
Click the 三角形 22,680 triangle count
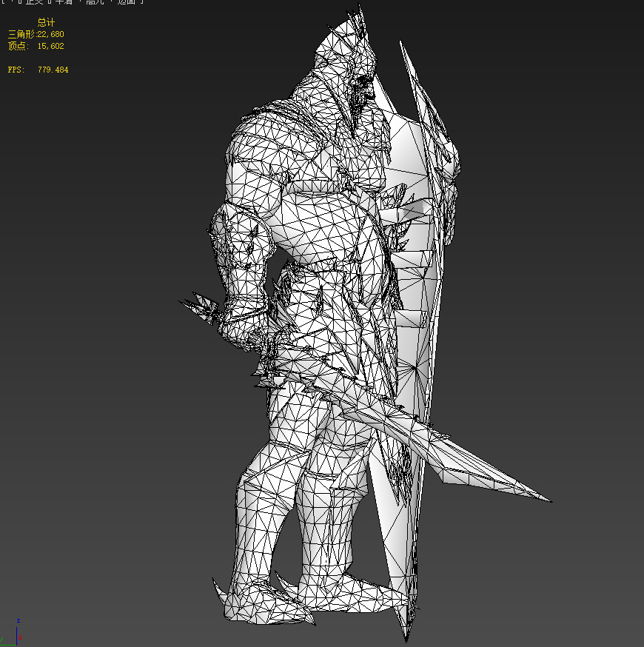click(36, 34)
